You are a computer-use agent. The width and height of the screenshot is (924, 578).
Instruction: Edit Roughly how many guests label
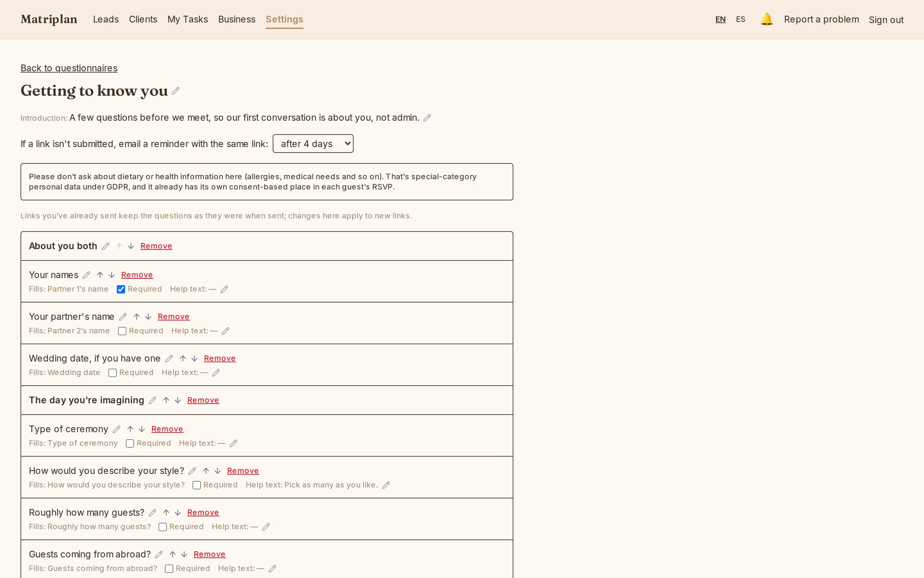click(152, 512)
